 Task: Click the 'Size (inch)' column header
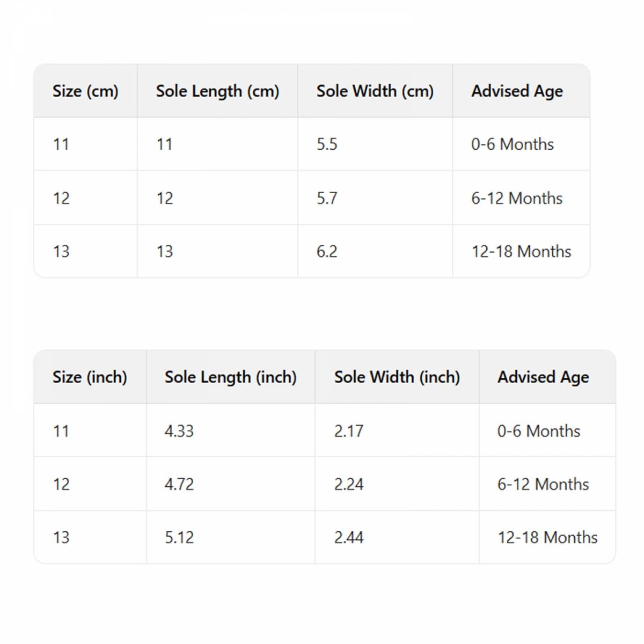point(90,377)
